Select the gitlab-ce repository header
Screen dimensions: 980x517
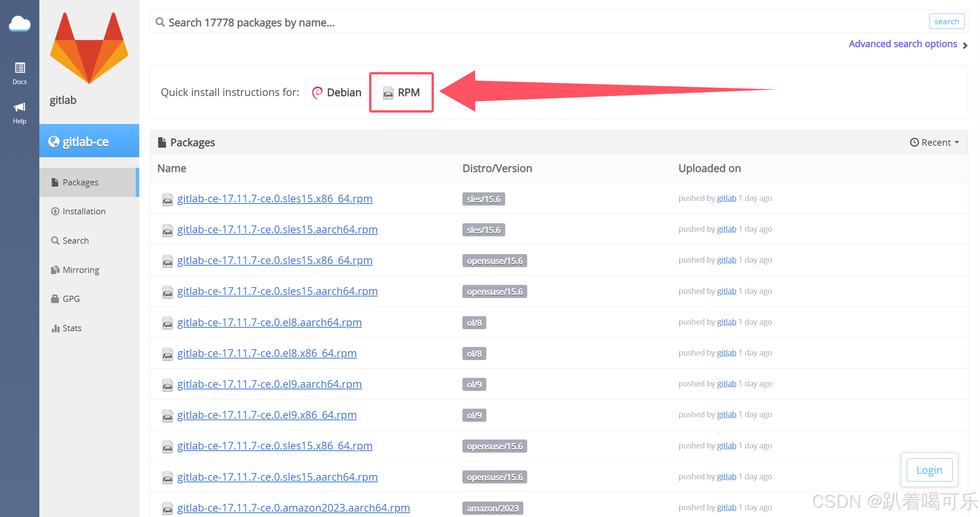pyautogui.click(x=89, y=141)
